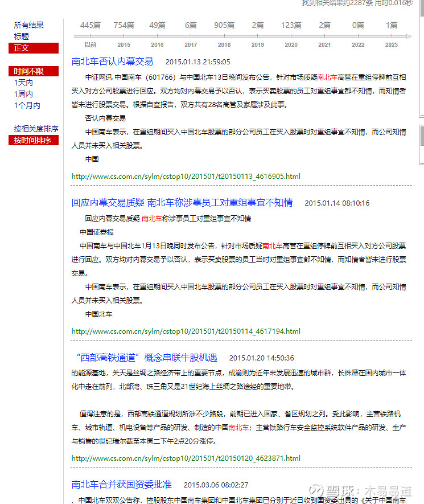Click the 754篇 count label
Image resolution: width=424 pixels, height=504 pixels.
tap(124, 25)
